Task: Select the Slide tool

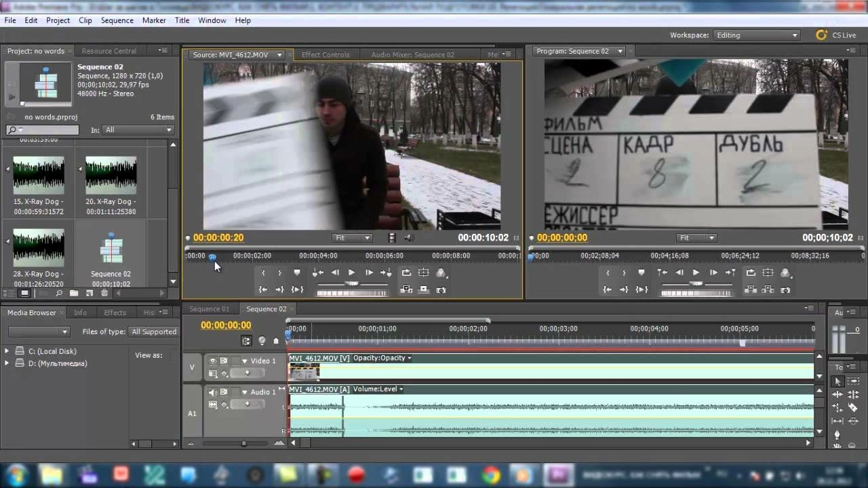Action: [x=853, y=421]
